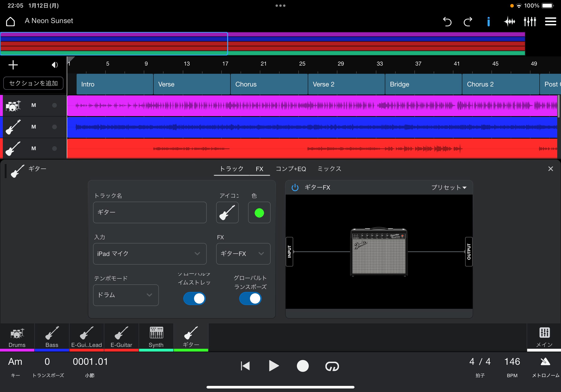Viewport: 561px width, 392px height.
Task: Mute the Drums track with M
Action: click(34, 105)
